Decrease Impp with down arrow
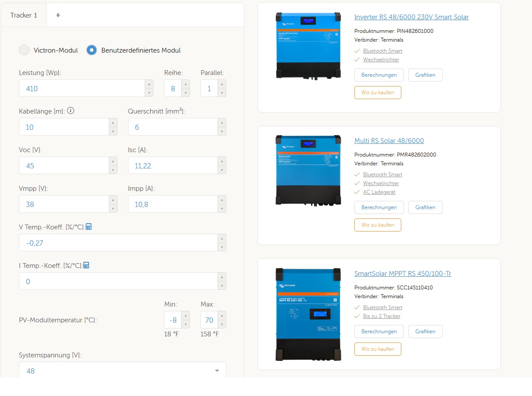532x396 pixels. tap(222, 208)
